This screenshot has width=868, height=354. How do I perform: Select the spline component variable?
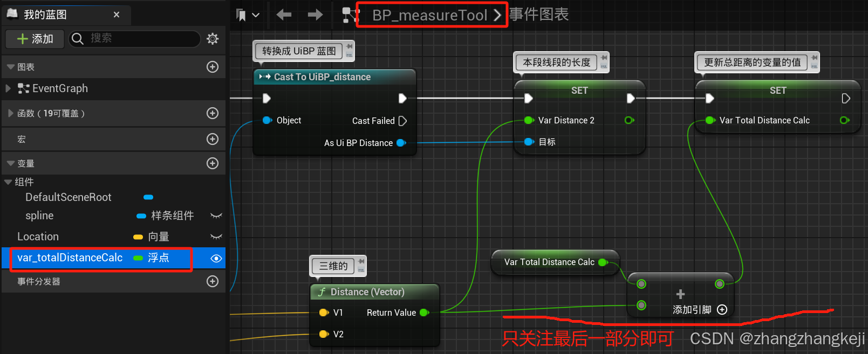(39, 216)
